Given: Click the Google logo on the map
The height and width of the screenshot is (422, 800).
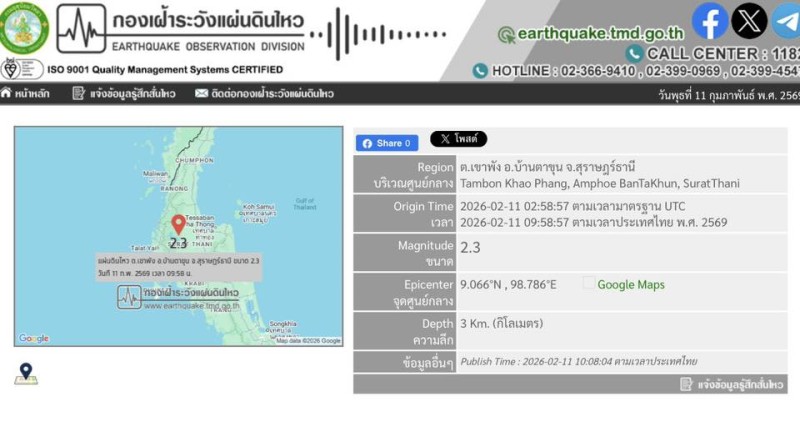Looking at the screenshot, I should (34, 339).
